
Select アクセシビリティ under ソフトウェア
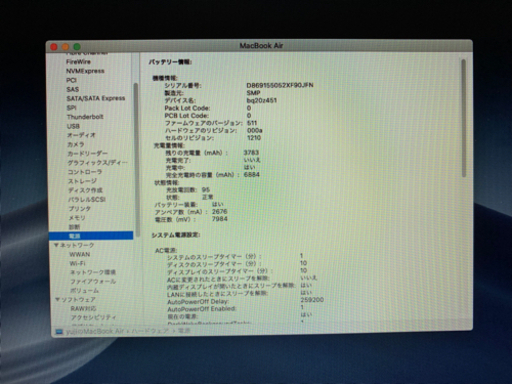tap(94, 317)
